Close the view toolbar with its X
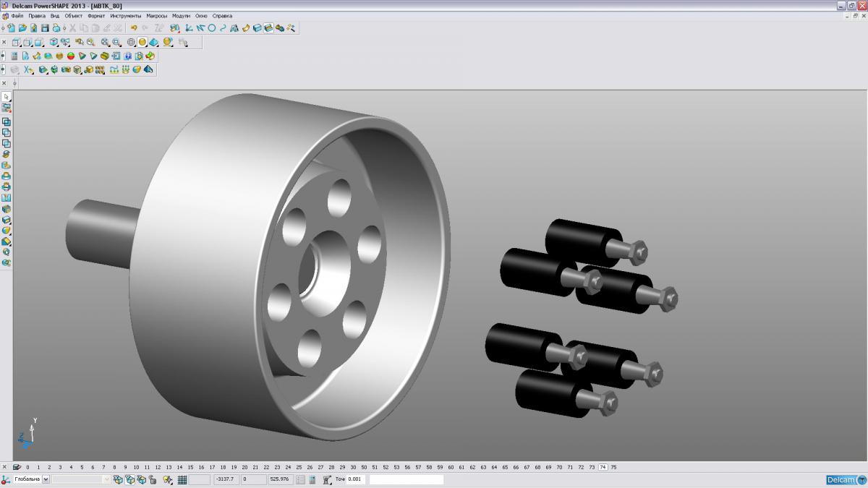The height and width of the screenshot is (488, 868). pyautogui.click(x=4, y=42)
